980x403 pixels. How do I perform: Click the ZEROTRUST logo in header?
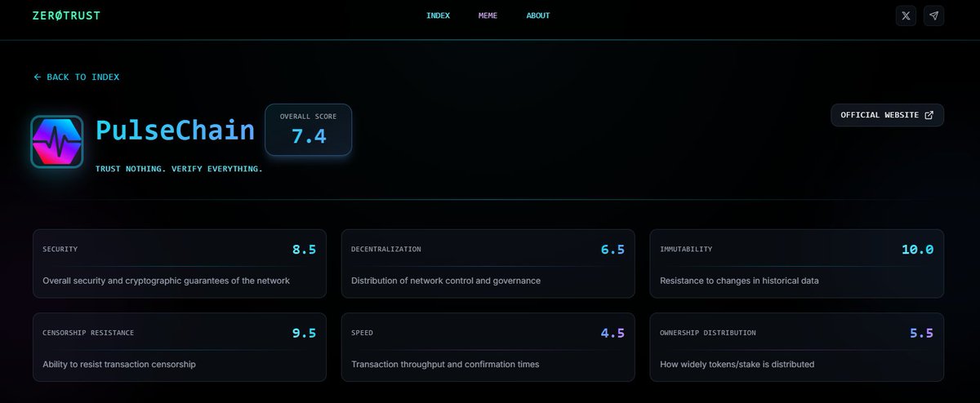(x=66, y=15)
